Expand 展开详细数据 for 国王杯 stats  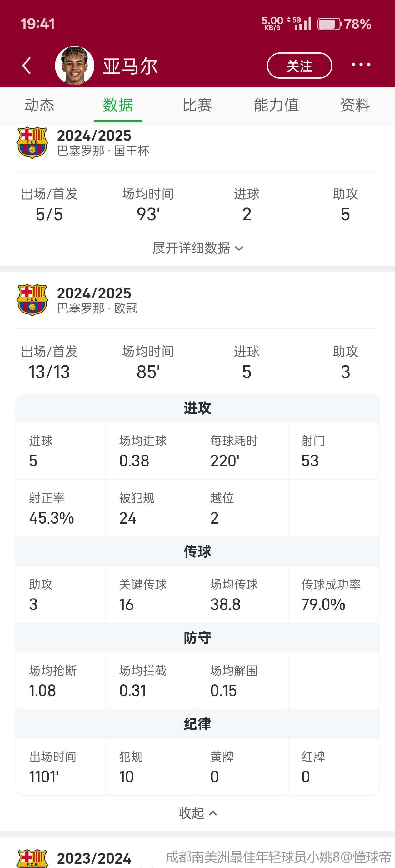(192, 248)
